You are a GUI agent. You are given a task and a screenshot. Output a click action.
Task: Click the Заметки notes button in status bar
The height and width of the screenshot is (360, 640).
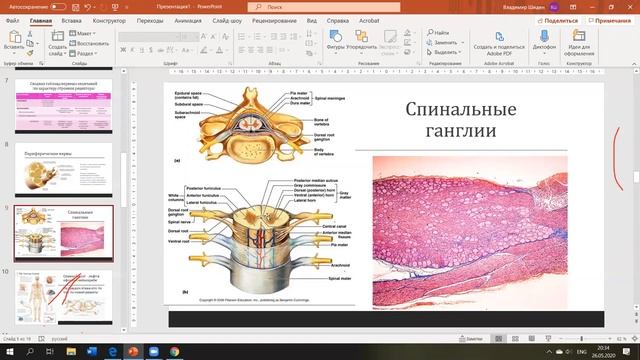click(x=471, y=339)
